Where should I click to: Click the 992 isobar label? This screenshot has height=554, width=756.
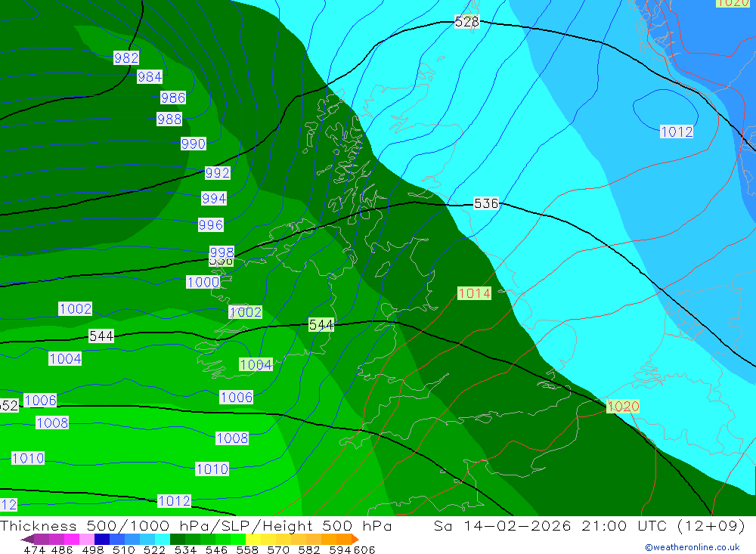tap(218, 172)
